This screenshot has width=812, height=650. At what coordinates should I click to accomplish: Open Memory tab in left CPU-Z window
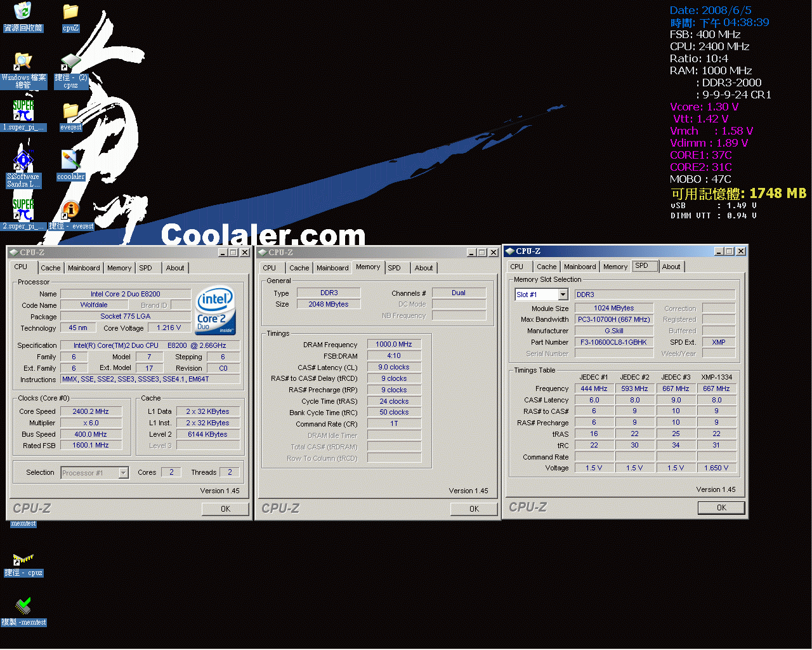point(119,268)
